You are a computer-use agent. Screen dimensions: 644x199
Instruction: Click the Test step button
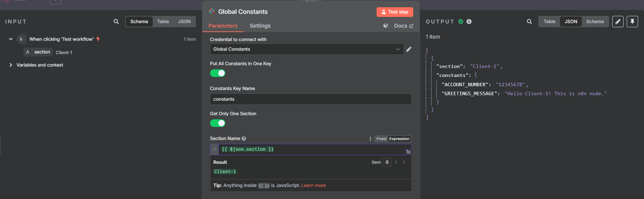pos(395,12)
